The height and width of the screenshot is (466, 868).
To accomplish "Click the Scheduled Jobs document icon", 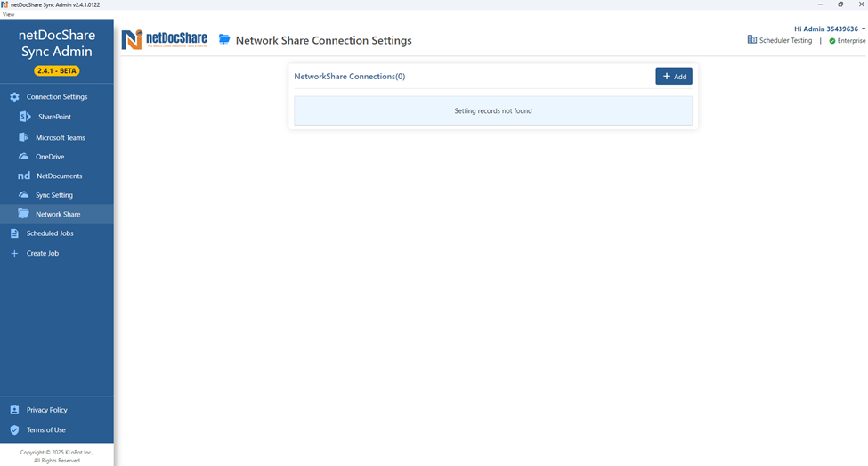I will (14, 233).
